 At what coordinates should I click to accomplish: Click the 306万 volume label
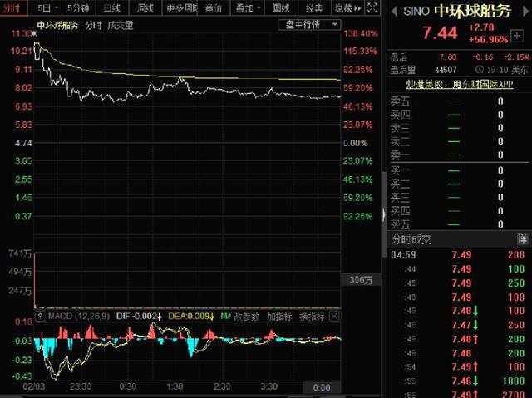pos(361,280)
